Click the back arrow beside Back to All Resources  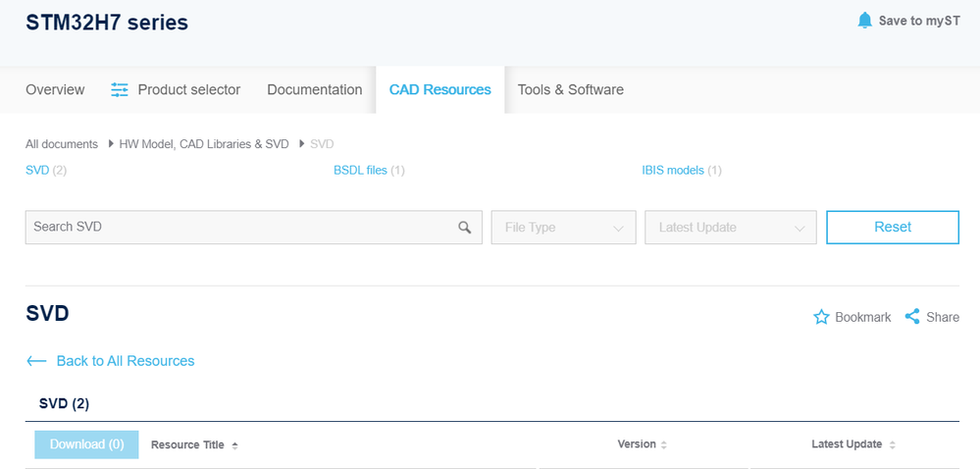(37, 361)
